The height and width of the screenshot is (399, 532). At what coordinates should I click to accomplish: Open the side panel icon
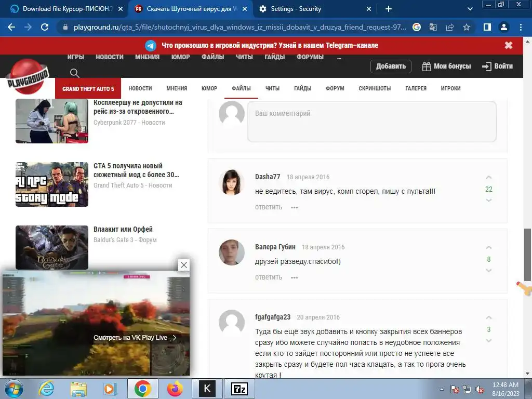pyautogui.click(x=487, y=27)
